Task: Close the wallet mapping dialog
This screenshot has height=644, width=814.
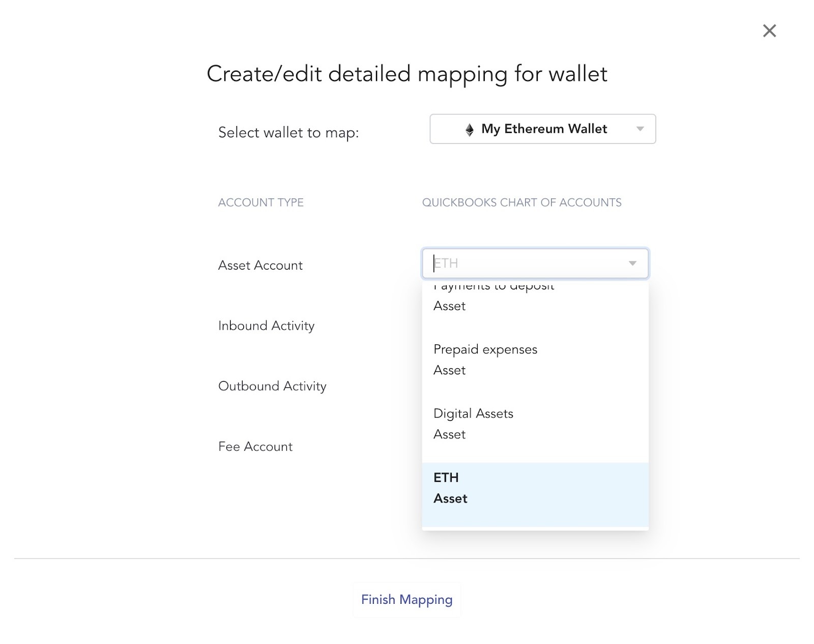Action: 769,31
